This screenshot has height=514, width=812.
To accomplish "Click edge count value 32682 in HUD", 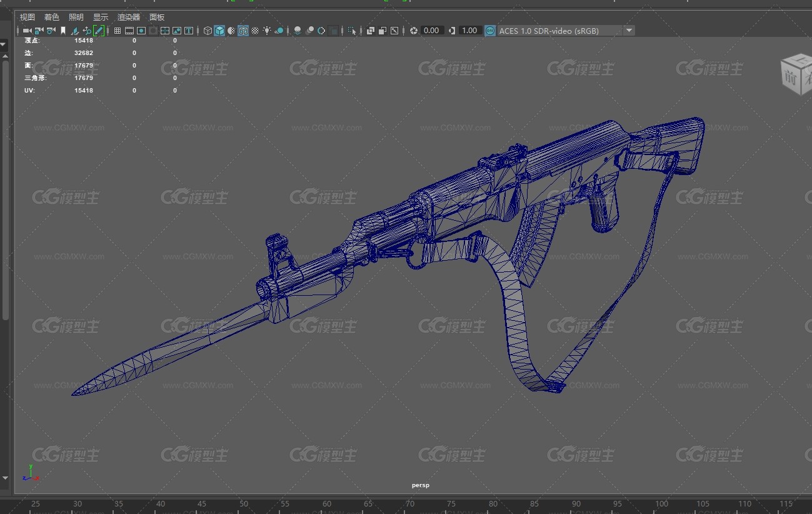I will click(84, 53).
